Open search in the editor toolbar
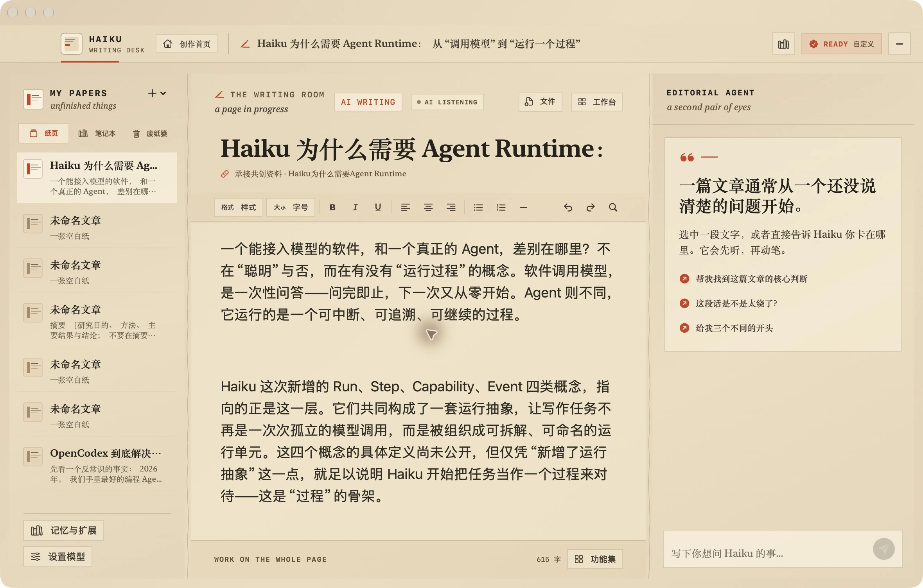Image resolution: width=923 pixels, height=588 pixels. tap(613, 207)
